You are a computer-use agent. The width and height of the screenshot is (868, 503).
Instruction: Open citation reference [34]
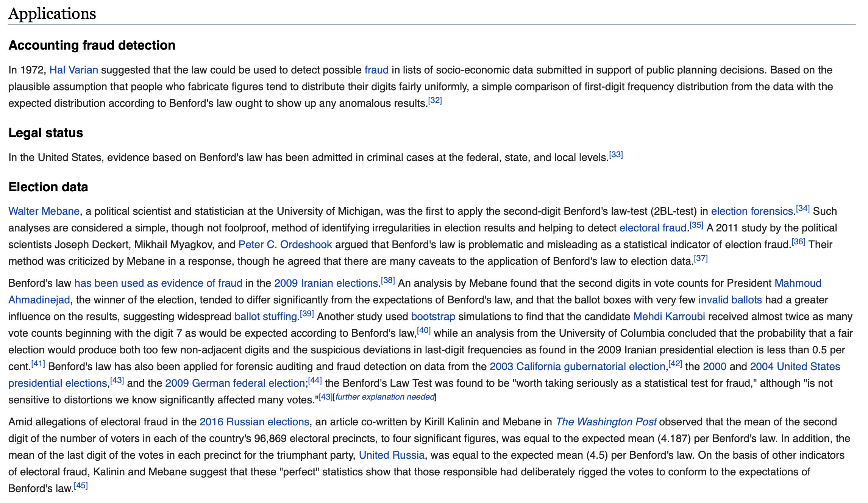click(803, 208)
